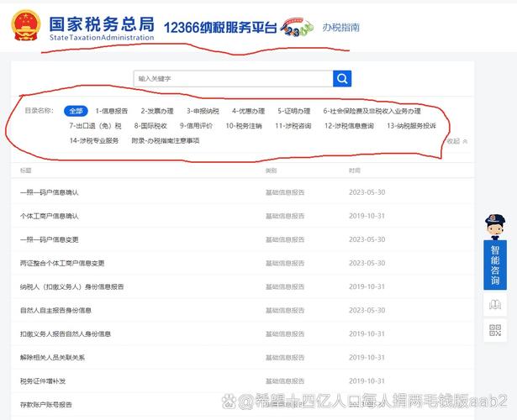Viewport: 517px width, 420px height.
Task: Select the 3-申报纳税 category
Action: click(203, 111)
